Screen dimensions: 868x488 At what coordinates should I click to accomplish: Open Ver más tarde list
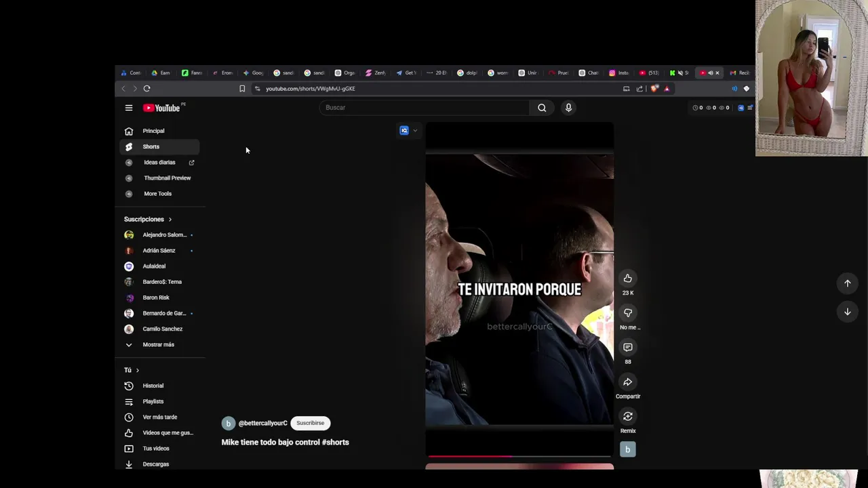[x=159, y=417]
